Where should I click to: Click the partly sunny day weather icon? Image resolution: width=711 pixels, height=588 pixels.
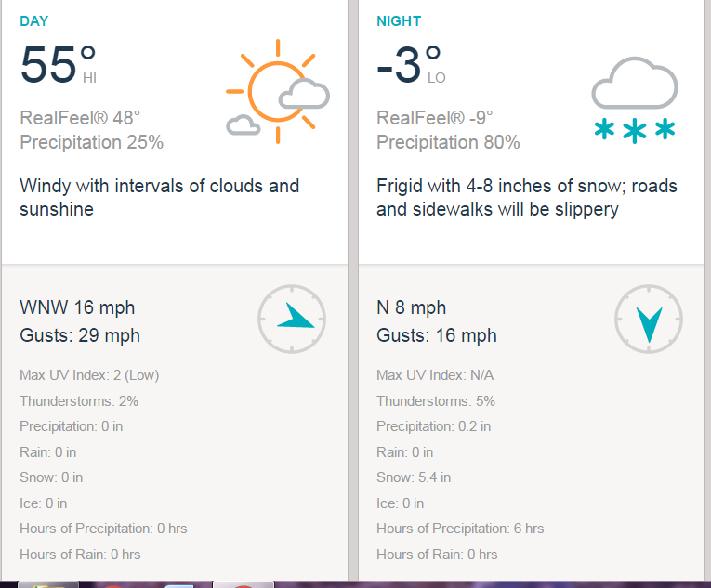pyautogui.click(x=278, y=92)
